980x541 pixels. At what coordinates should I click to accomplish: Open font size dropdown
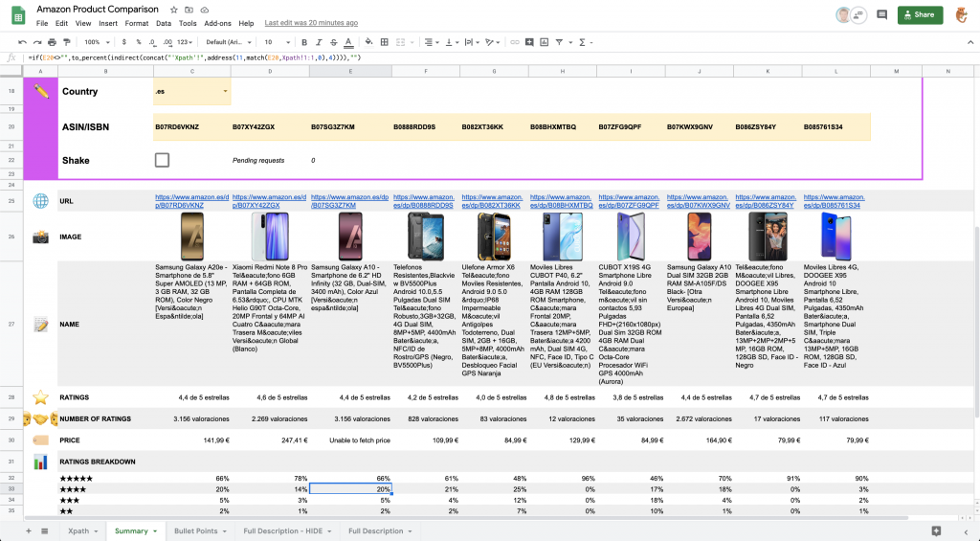coord(277,42)
